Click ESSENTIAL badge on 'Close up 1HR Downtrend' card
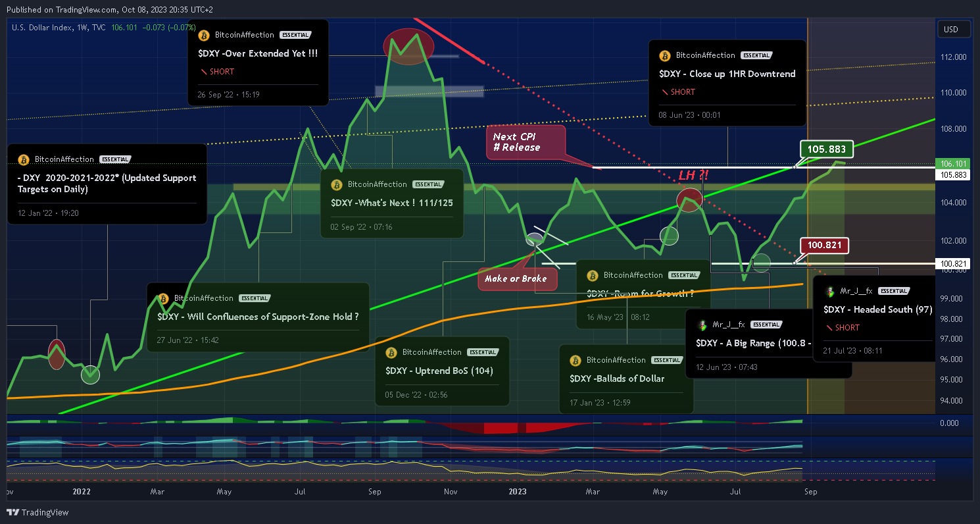This screenshot has width=980, height=524. click(756, 55)
